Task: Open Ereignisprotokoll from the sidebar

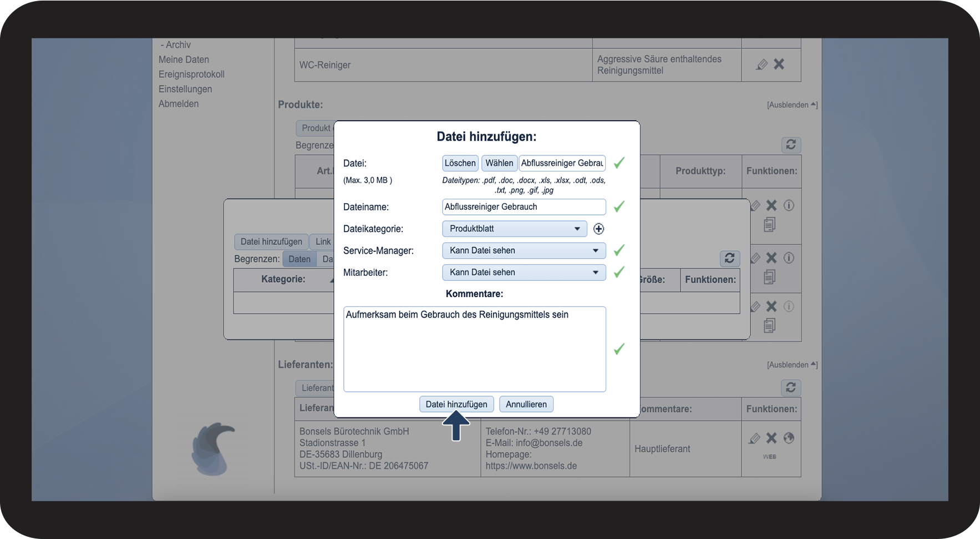Action: pos(191,74)
